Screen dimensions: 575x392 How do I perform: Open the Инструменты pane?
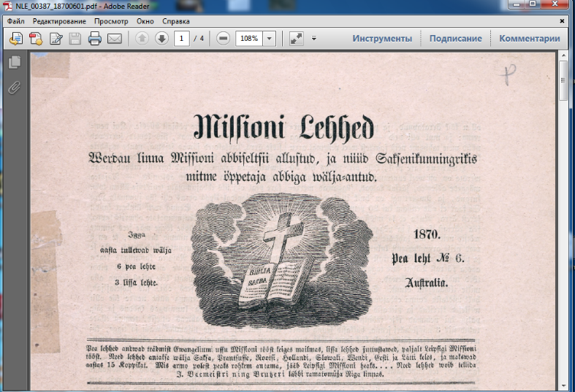coord(382,39)
